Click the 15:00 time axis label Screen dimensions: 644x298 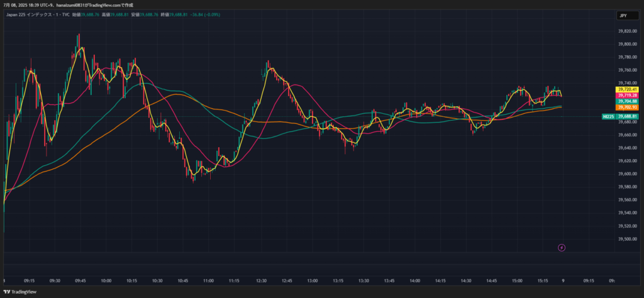tap(517, 281)
